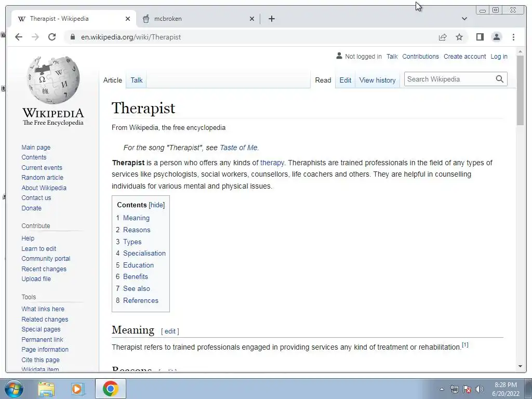Go to References in Contents

pos(140,300)
